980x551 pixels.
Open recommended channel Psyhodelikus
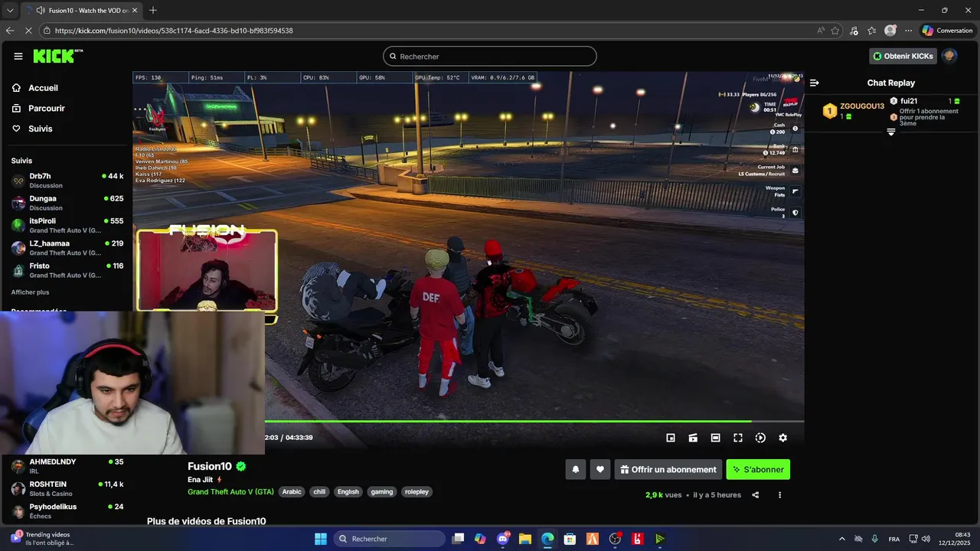coord(67,510)
